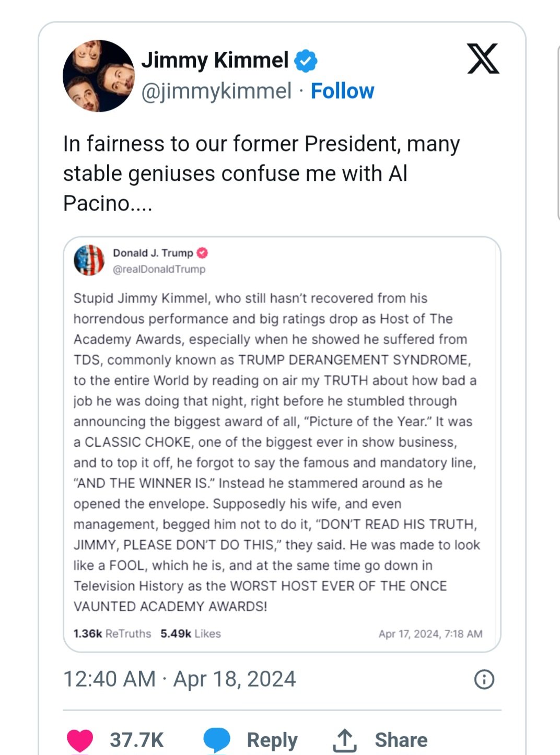Click the 1.36k ReTruths count

112,634
